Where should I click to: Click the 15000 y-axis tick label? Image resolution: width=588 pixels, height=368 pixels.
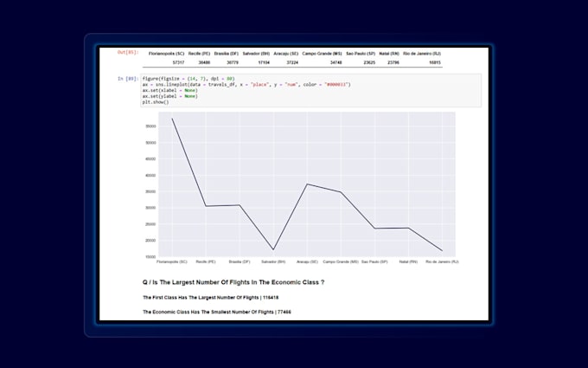tap(150, 257)
